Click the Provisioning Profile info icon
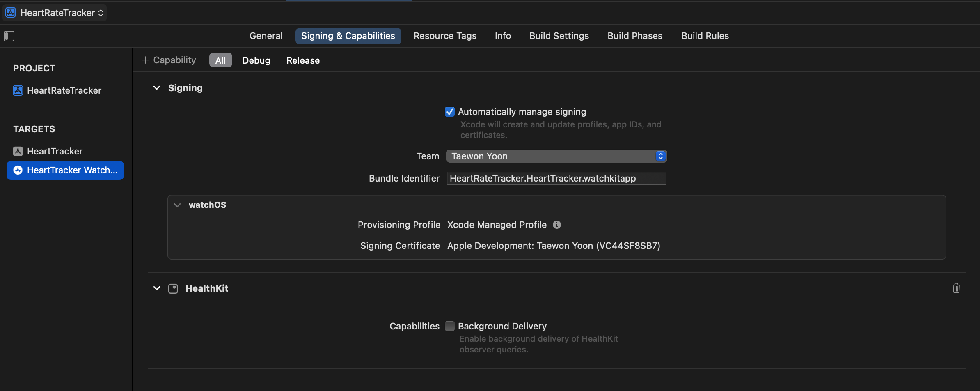The width and height of the screenshot is (980, 391). (557, 225)
